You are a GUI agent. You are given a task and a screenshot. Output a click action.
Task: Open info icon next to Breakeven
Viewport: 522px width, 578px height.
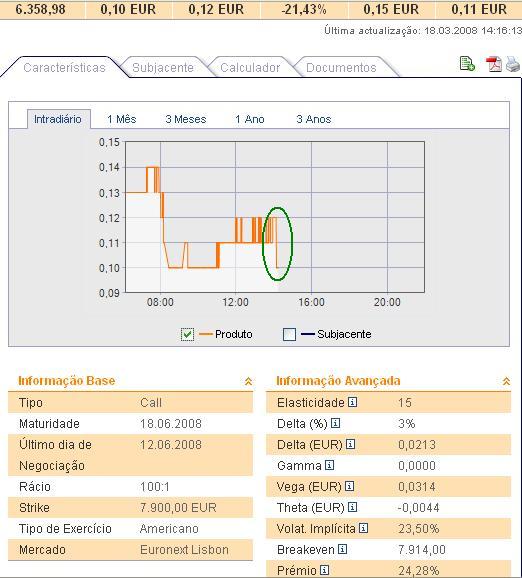(342, 549)
